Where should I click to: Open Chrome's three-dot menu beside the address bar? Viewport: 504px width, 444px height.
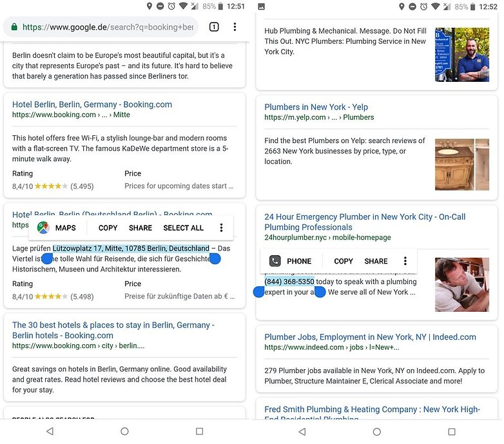[235, 27]
